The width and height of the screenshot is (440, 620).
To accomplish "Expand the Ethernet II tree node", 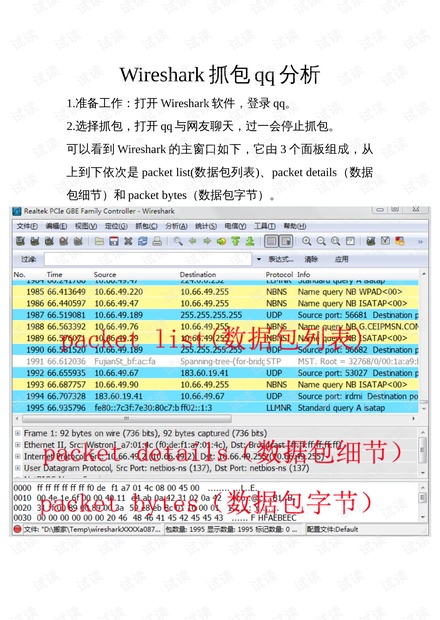I will (17, 445).
